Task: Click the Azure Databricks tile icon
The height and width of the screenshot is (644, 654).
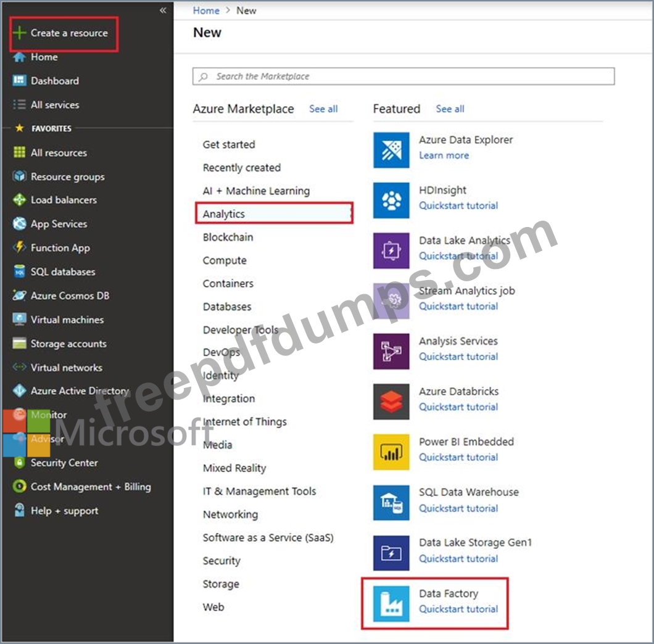Action: 391,402
